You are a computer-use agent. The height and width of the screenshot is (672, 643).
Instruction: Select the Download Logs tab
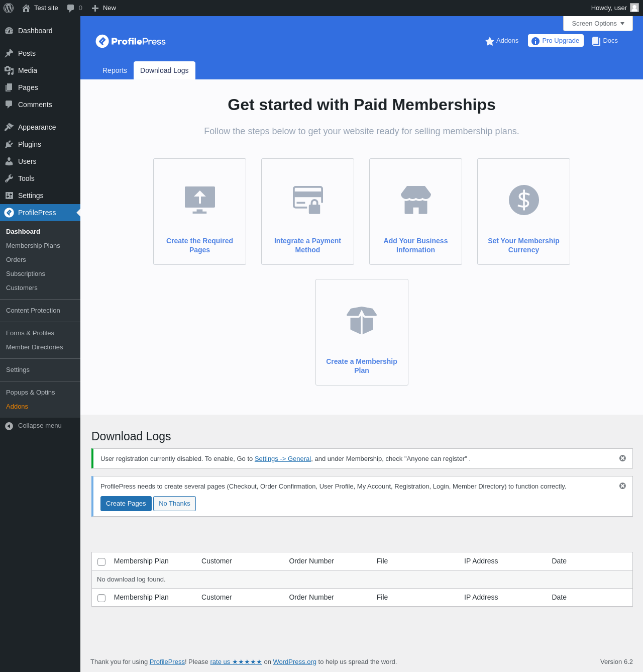(x=164, y=70)
